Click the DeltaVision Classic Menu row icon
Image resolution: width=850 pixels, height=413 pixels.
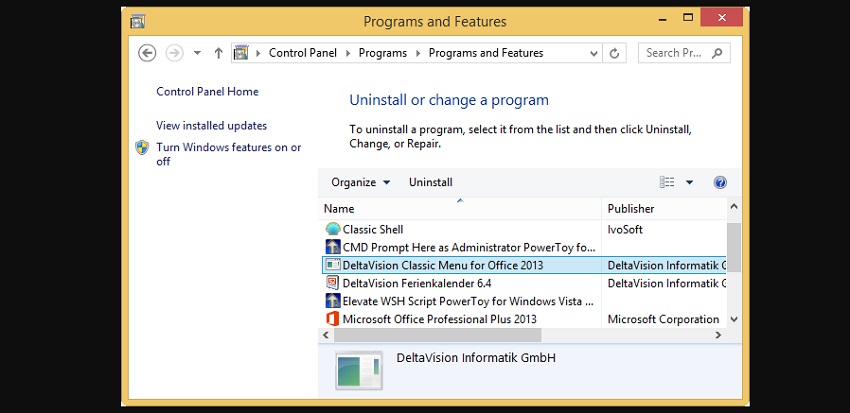click(x=333, y=265)
